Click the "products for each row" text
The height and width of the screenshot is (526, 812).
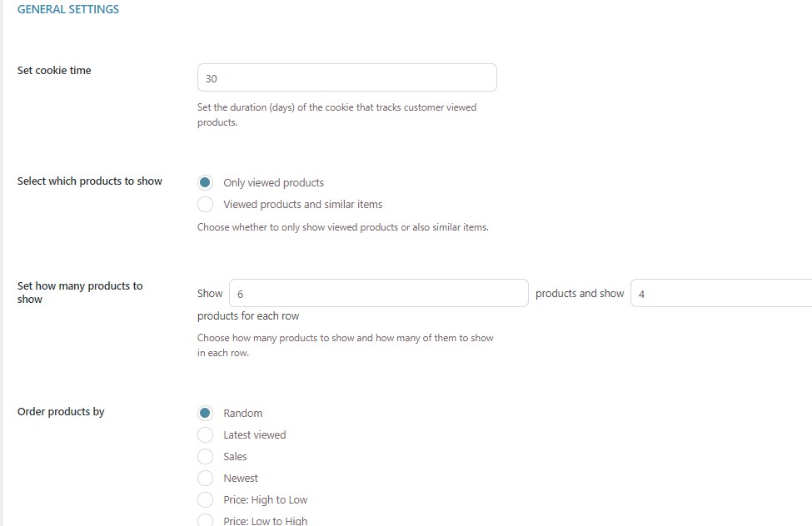[x=248, y=316]
